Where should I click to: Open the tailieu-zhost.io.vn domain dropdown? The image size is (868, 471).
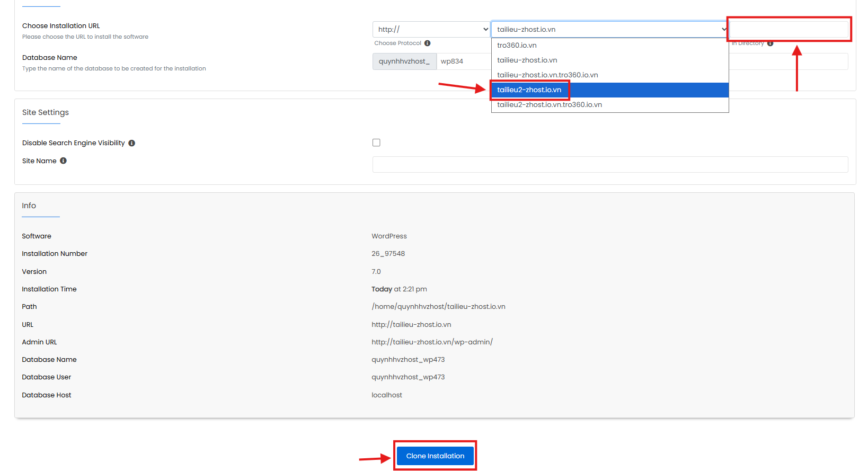[x=610, y=29]
